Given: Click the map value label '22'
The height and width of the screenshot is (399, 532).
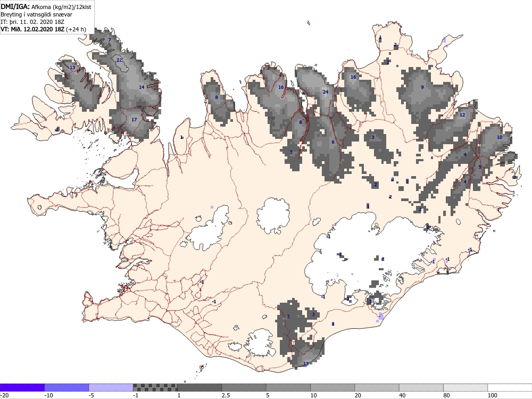Looking at the screenshot, I should 119,60.
